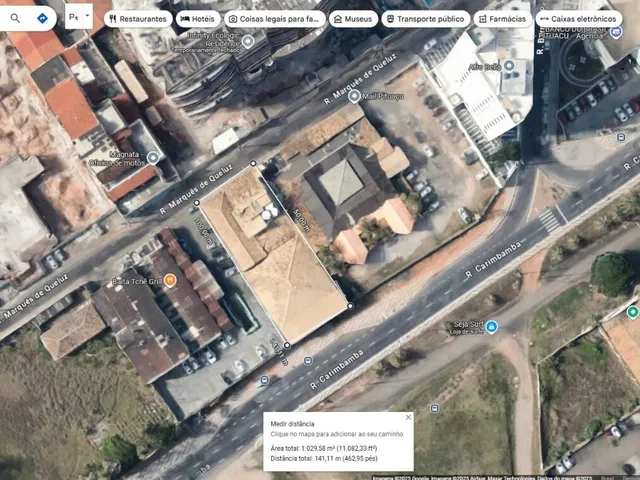Select the Seja Surf shop pin
The height and width of the screenshot is (480, 640).
point(492,327)
